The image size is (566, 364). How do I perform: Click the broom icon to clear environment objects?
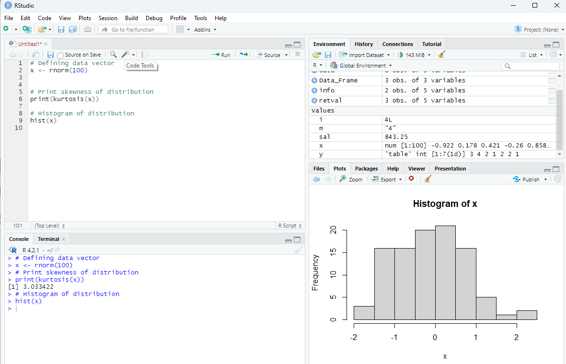(442, 55)
